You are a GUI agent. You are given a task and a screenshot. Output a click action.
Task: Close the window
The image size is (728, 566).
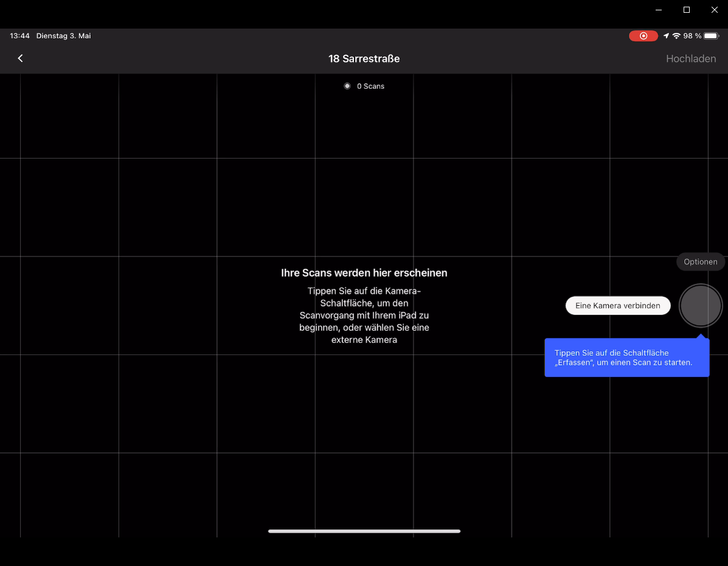pyautogui.click(x=714, y=10)
